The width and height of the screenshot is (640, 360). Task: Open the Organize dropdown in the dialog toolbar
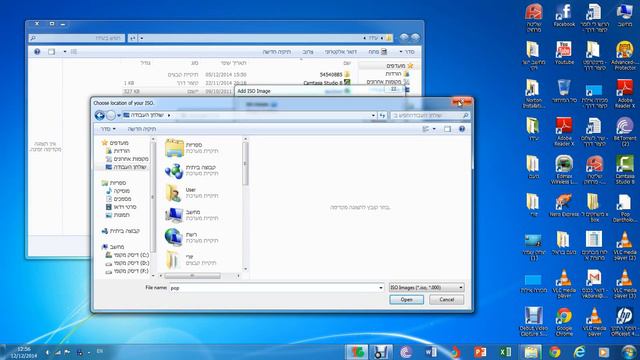click(x=108, y=129)
